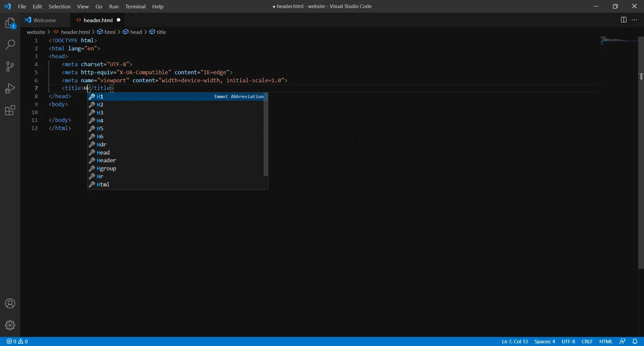Image resolution: width=644 pixels, height=346 pixels.
Task: Open the Search view
Action: 10,45
